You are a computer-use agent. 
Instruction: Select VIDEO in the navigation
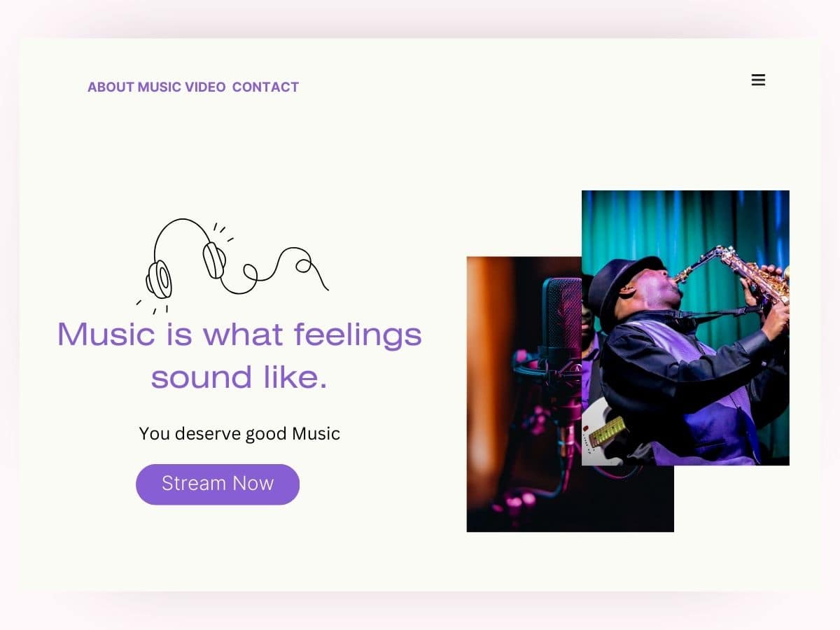pyautogui.click(x=205, y=87)
